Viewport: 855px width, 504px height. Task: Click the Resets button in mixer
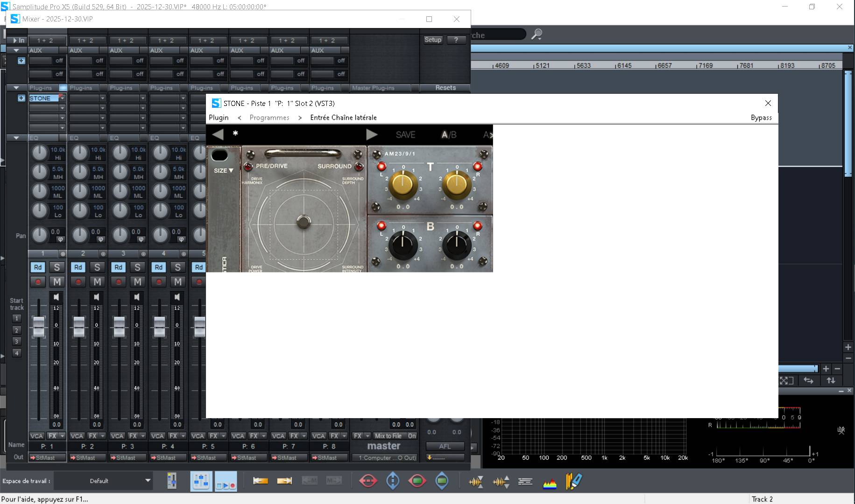[x=445, y=88]
